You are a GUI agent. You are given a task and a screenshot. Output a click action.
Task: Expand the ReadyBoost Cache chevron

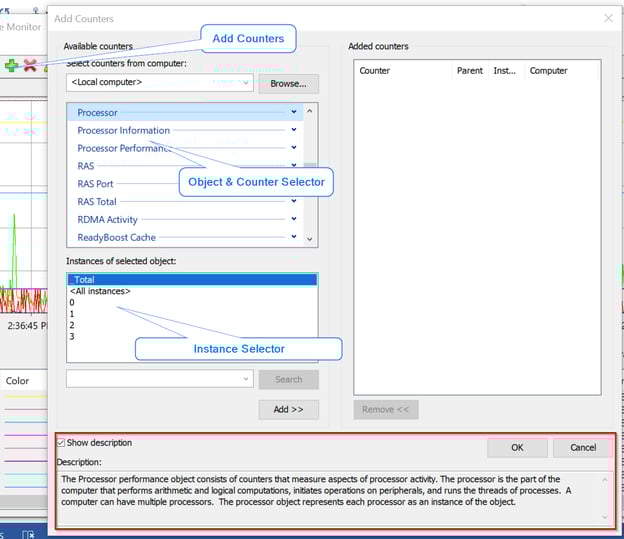pos(294,237)
